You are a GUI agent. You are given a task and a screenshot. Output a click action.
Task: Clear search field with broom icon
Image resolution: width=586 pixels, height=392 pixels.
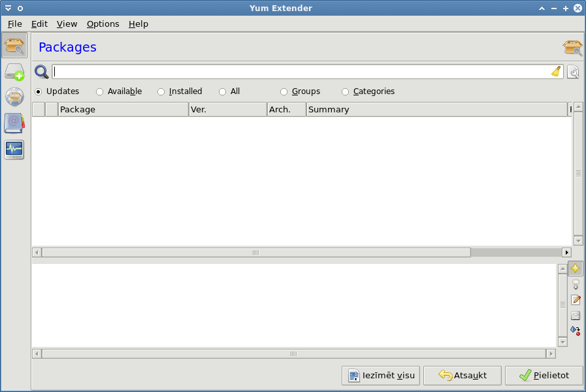click(x=556, y=71)
